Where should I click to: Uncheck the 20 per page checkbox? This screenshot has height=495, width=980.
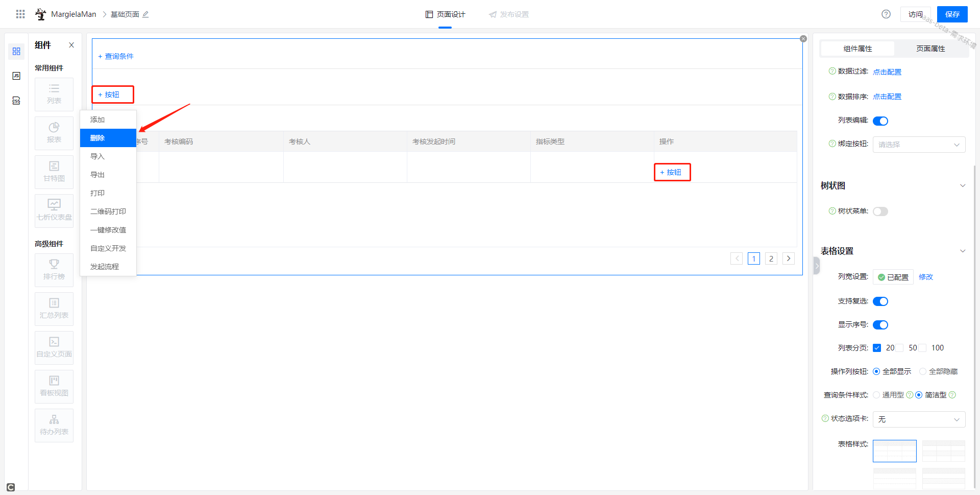tap(877, 348)
